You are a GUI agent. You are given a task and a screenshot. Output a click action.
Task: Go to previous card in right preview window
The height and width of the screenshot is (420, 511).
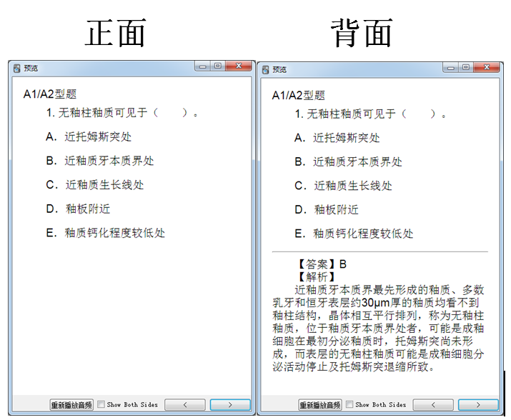(x=433, y=405)
